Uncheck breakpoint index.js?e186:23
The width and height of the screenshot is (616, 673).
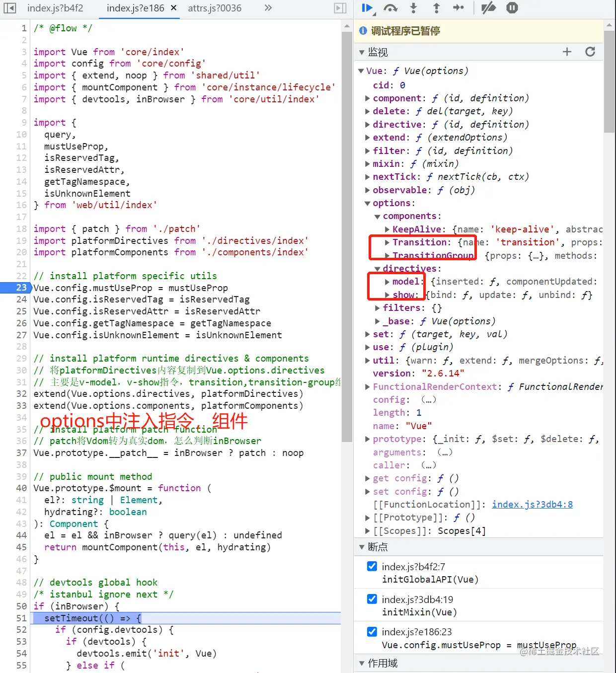372,632
